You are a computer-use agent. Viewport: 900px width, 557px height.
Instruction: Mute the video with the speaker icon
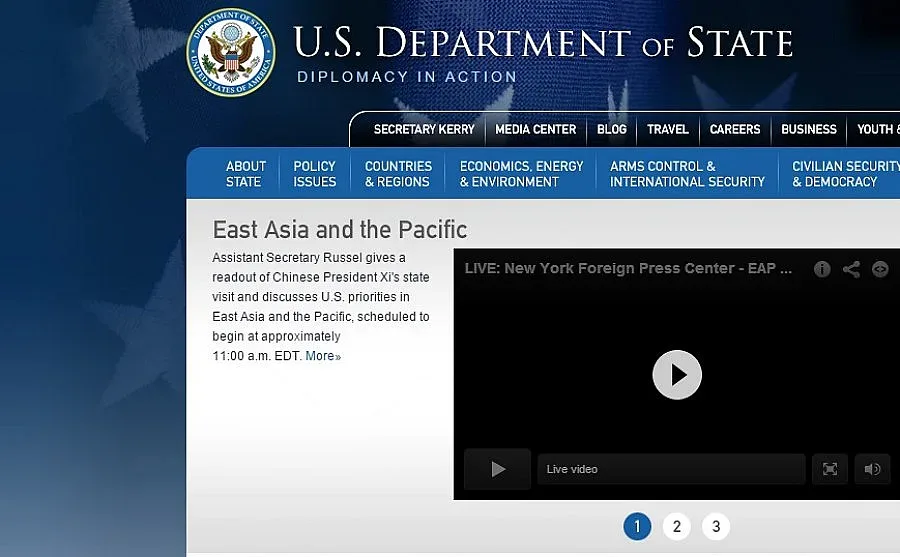(872, 469)
